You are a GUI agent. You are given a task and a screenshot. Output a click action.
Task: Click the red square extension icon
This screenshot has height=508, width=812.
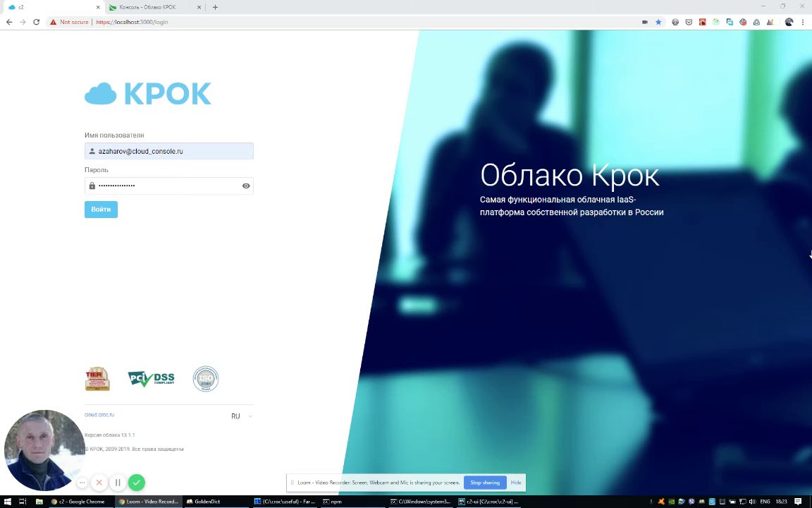tap(702, 23)
